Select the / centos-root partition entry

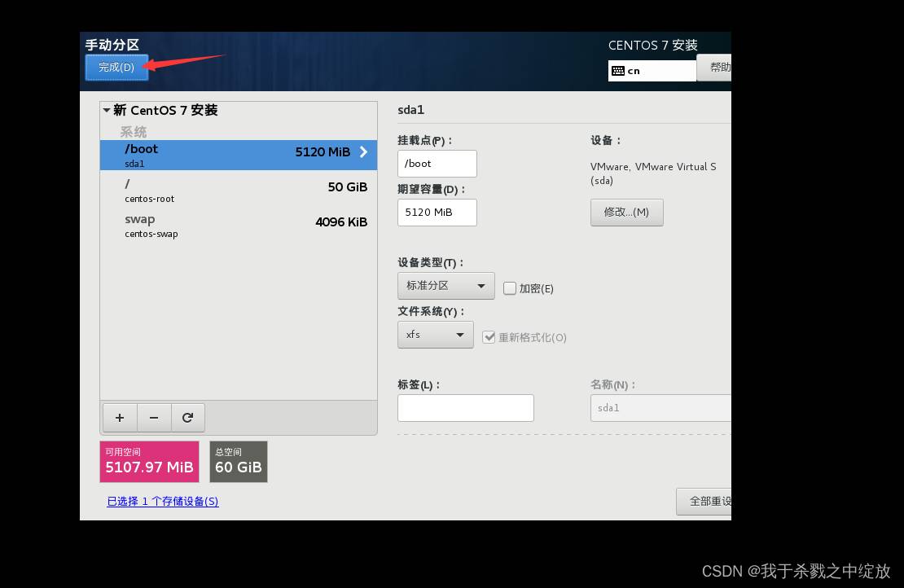click(x=238, y=191)
